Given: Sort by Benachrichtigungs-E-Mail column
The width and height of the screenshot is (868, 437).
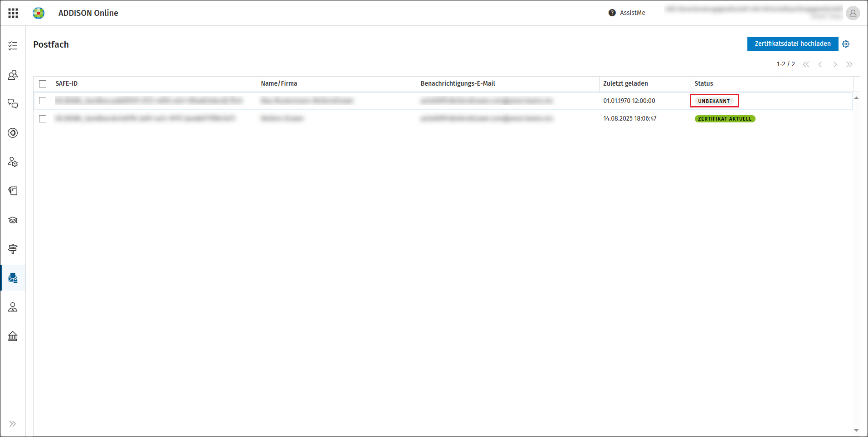Looking at the screenshot, I should 458,83.
